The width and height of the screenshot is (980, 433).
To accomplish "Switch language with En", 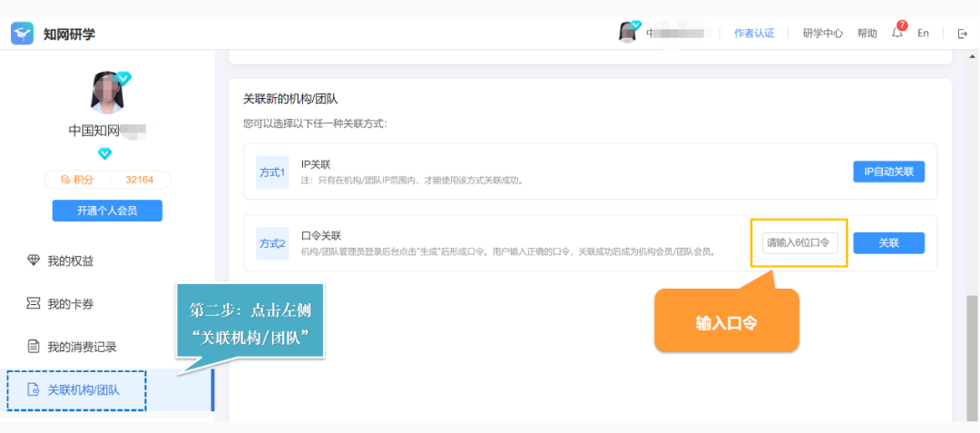I will point(923,34).
